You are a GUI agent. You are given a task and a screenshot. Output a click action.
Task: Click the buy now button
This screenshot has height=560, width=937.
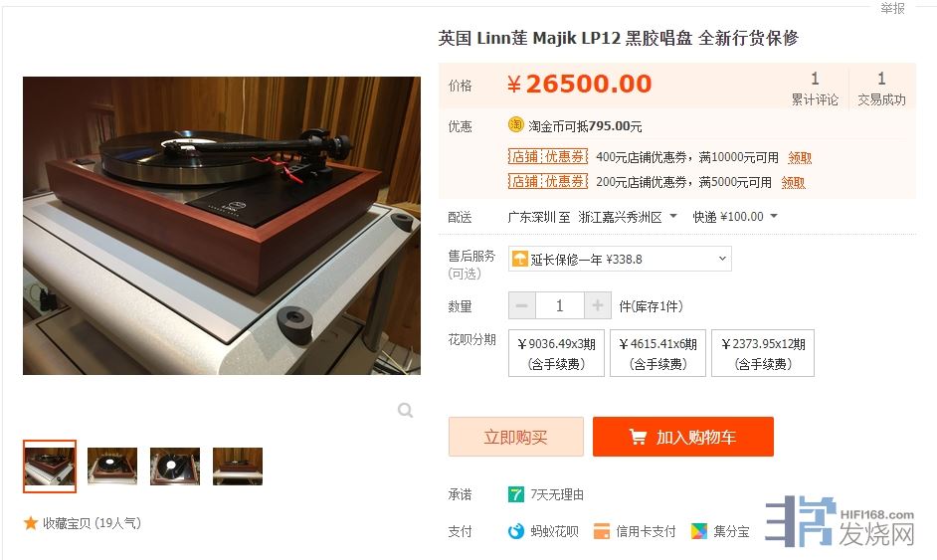[515, 437]
